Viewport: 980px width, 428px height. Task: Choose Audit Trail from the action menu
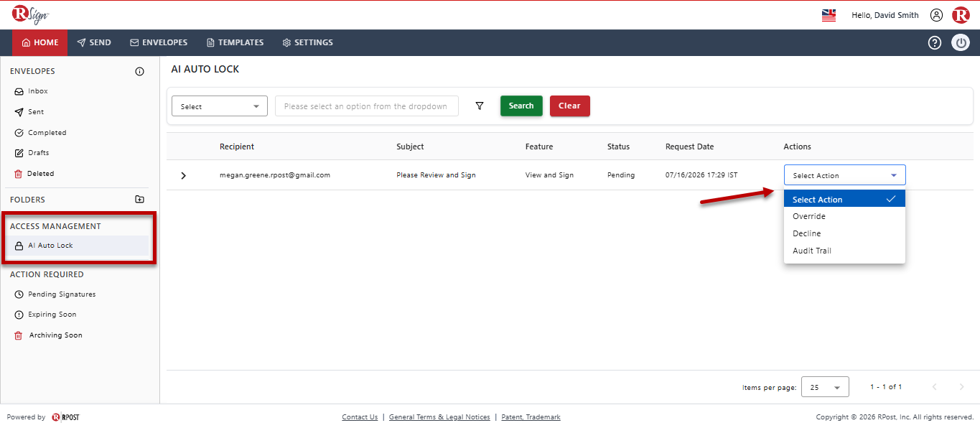point(844,251)
